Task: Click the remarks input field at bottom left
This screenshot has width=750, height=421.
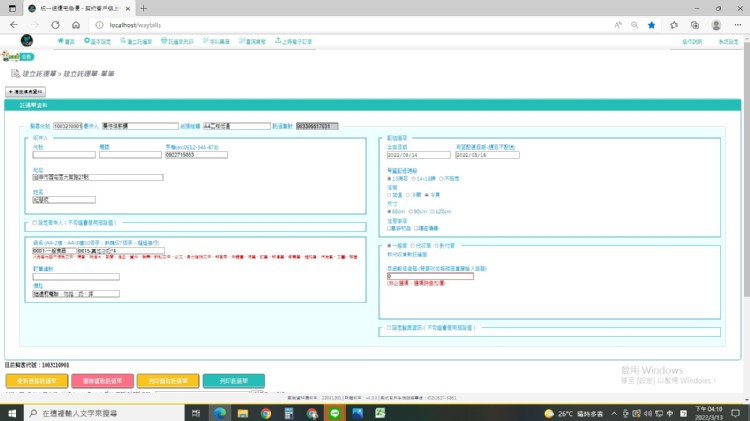Action: [x=76, y=294]
